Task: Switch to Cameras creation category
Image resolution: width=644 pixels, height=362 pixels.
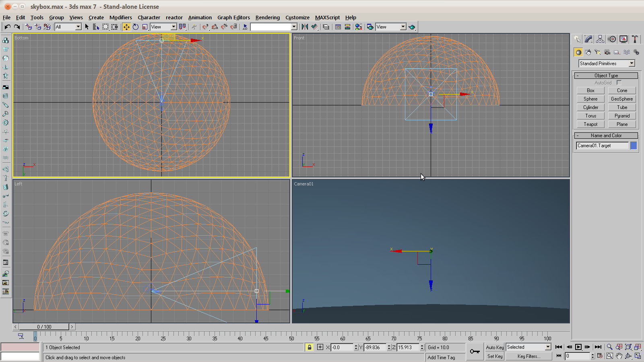Action: pos(607,52)
